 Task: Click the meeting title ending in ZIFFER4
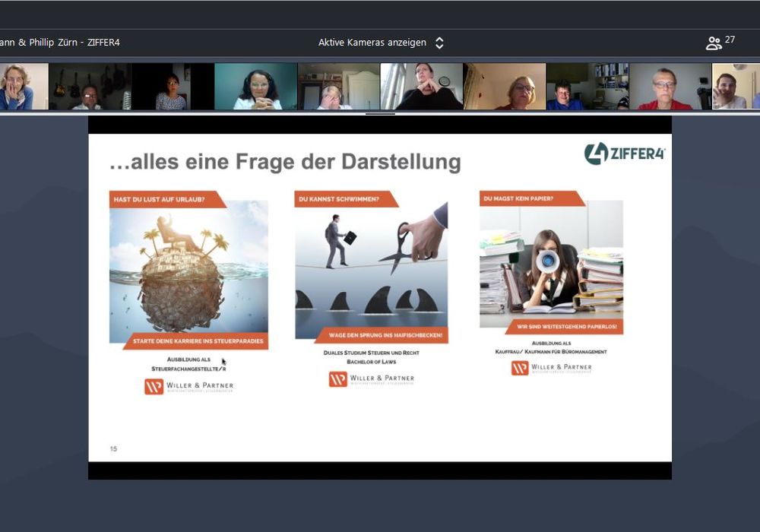59,43
